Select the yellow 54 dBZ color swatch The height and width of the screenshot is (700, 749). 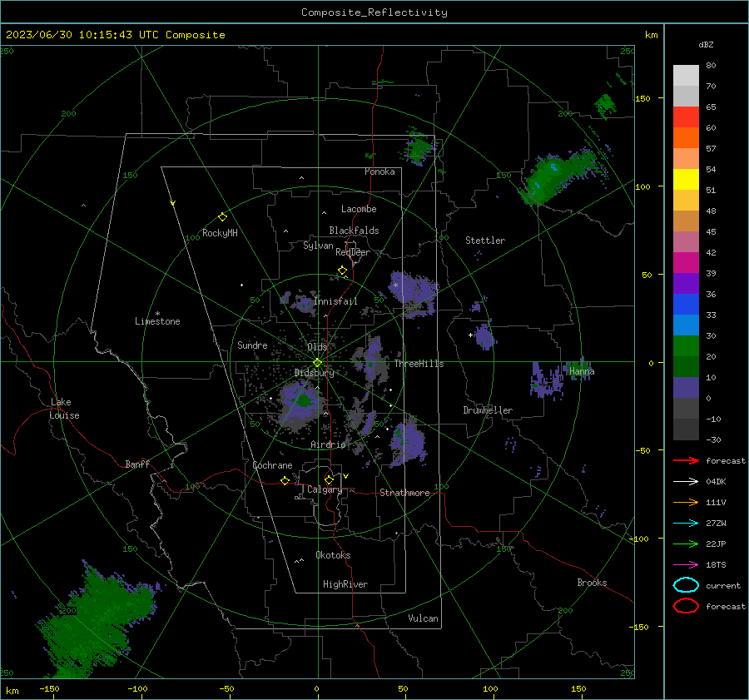686,180
